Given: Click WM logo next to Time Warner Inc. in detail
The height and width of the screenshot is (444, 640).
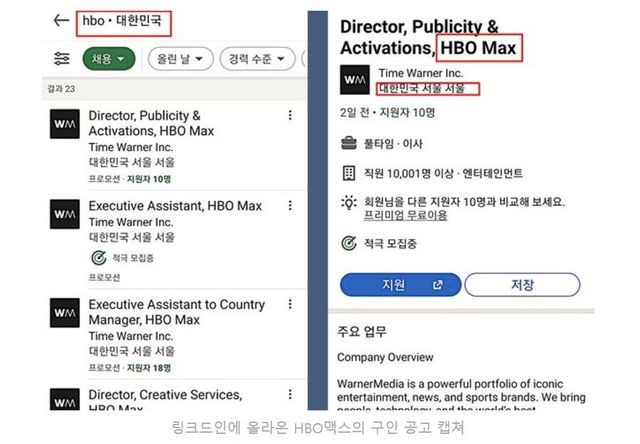Looking at the screenshot, I should pyautogui.click(x=355, y=80).
